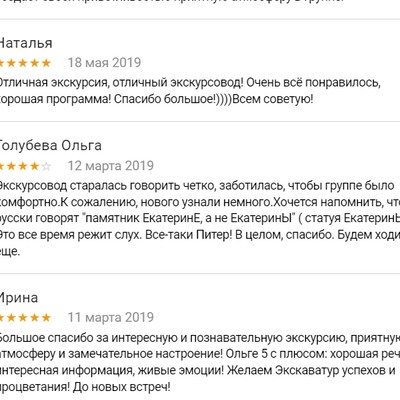Open reviewer name Наталья
The height and width of the screenshot is (400, 400).
click(x=26, y=43)
